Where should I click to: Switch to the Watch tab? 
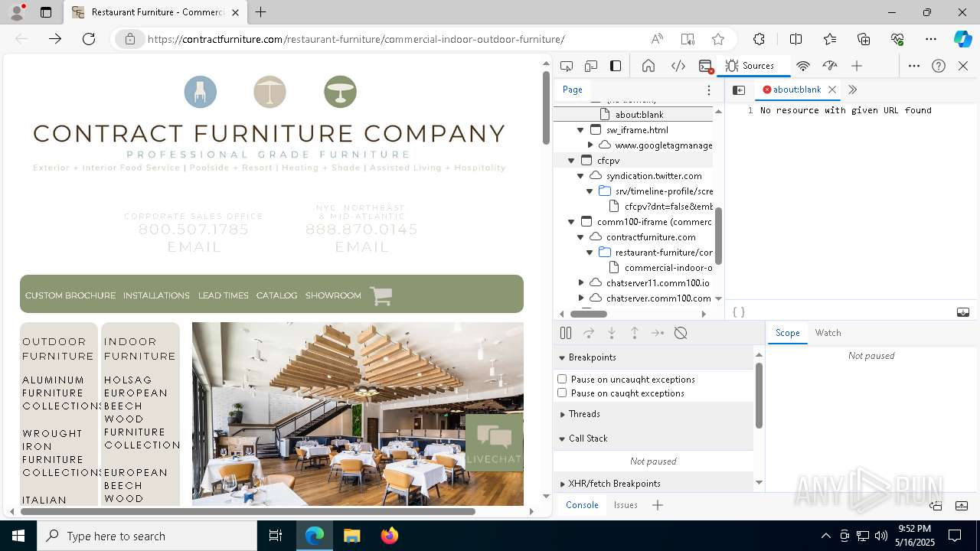pos(828,333)
